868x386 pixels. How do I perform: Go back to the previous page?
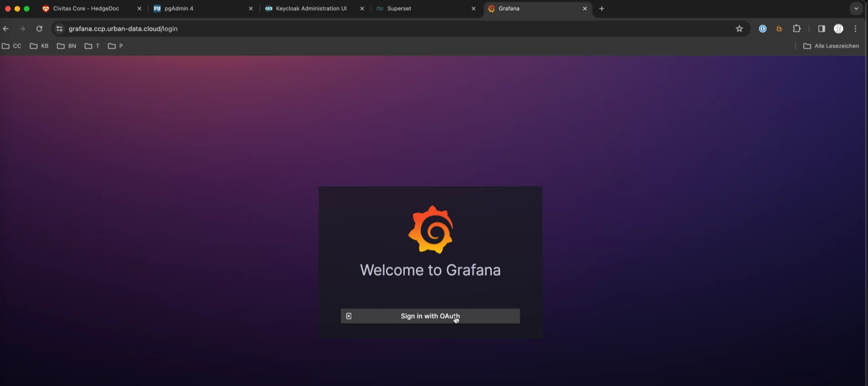[x=6, y=29]
